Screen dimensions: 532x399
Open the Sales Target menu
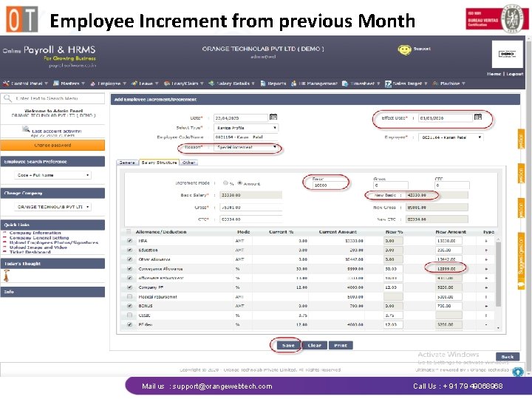[406, 83]
